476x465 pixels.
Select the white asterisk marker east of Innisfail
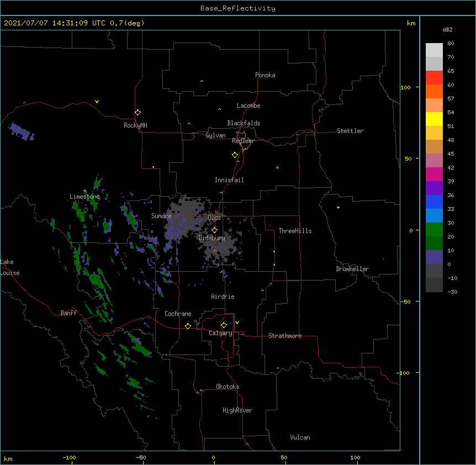(x=277, y=167)
